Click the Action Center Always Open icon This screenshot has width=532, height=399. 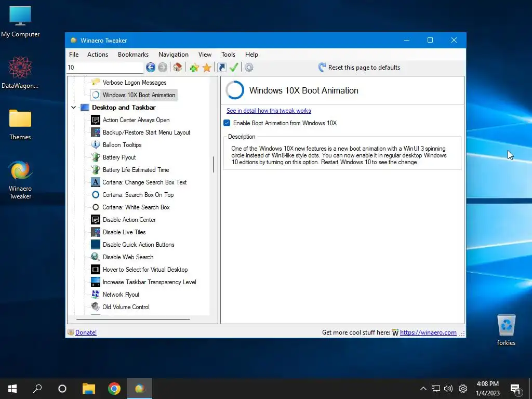point(96,120)
